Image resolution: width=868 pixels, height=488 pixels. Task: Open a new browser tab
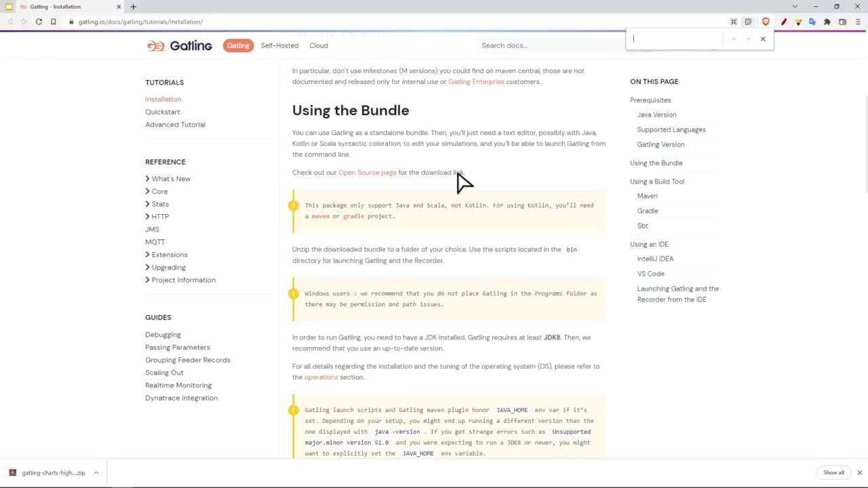pos(133,7)
